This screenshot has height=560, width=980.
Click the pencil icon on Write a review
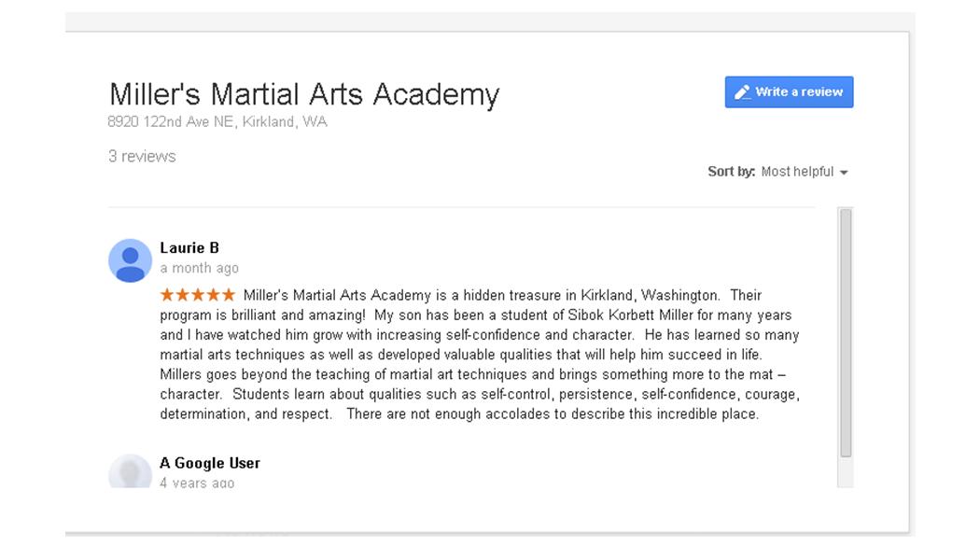click(742, 91)
